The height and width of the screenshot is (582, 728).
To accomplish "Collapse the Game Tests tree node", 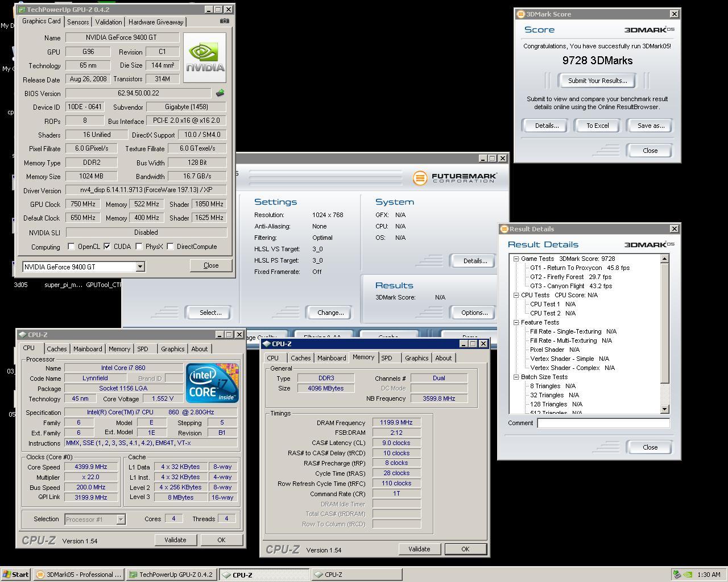I will (x=516, y=259).
